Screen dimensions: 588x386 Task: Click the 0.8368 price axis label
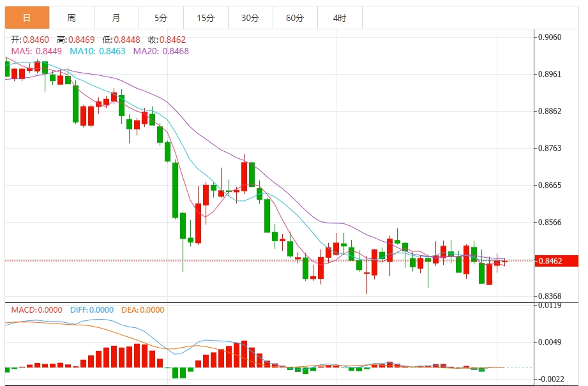click(x=550, y=297)
